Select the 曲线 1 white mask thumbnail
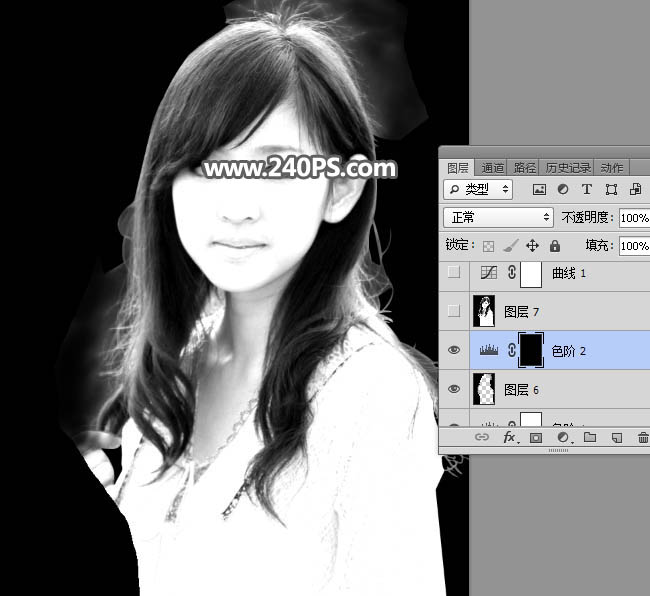Screen dimensions: 650x596 [531, 274]
